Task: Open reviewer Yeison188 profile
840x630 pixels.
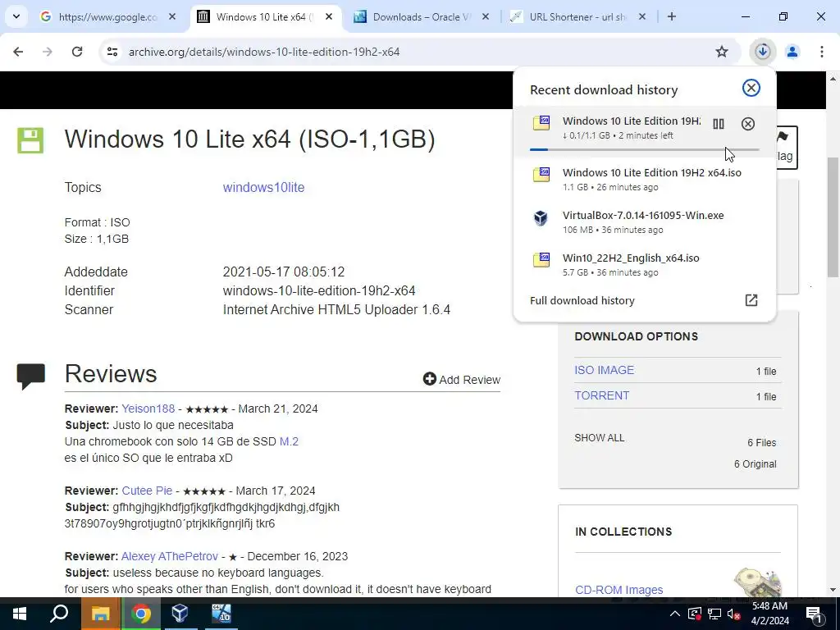Action: pyautogui.click(x=148, y=409)
